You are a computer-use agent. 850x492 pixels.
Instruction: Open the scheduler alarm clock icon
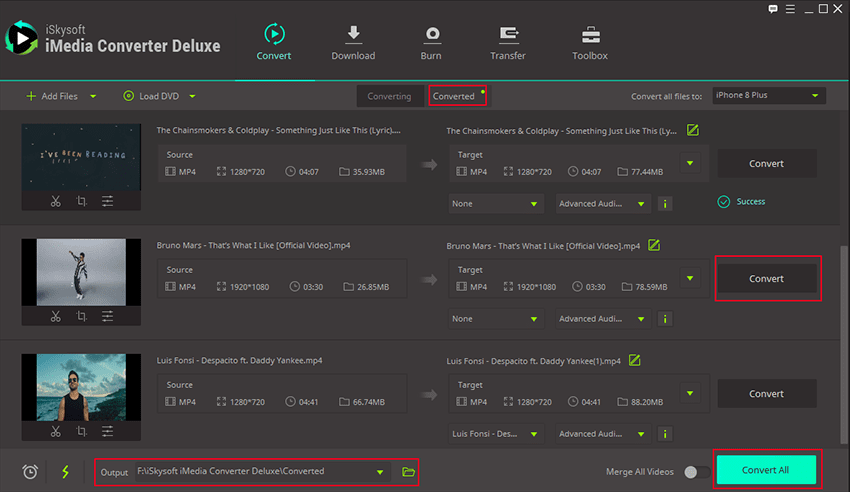[x=30, y=472]
